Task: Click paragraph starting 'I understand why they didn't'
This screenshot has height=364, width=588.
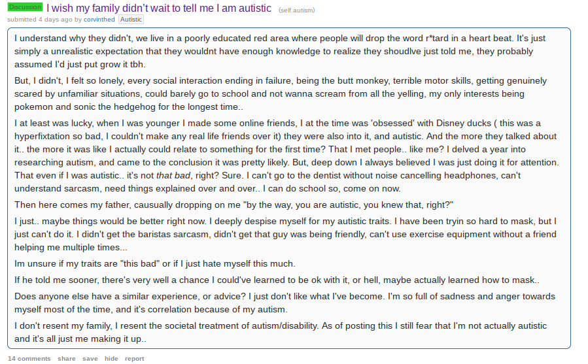Action: (x=280, y=52)
